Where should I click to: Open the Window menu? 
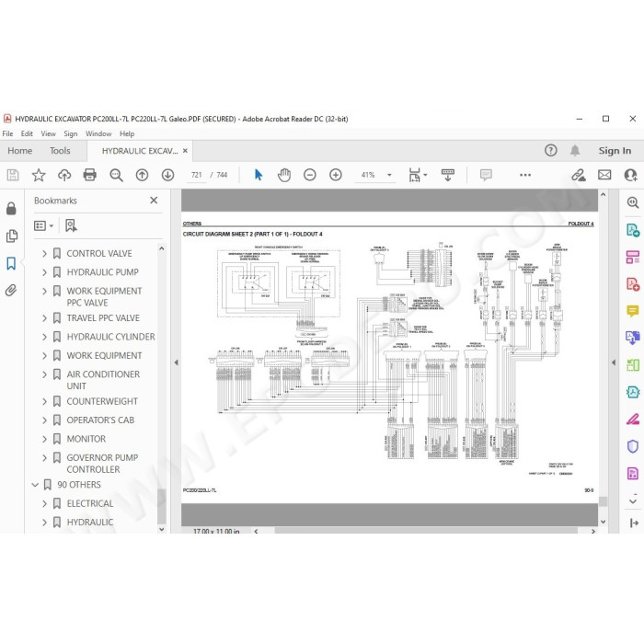[98, 134]
